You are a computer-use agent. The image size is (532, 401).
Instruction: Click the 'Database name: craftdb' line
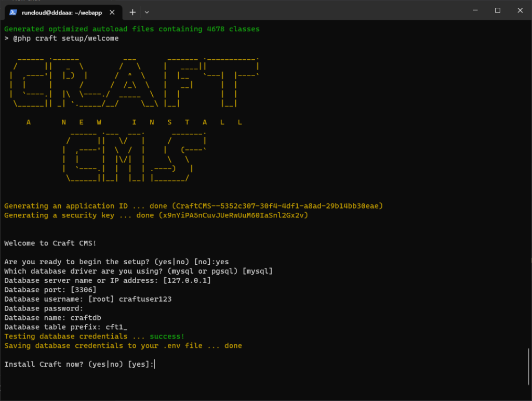coord(52,318)
